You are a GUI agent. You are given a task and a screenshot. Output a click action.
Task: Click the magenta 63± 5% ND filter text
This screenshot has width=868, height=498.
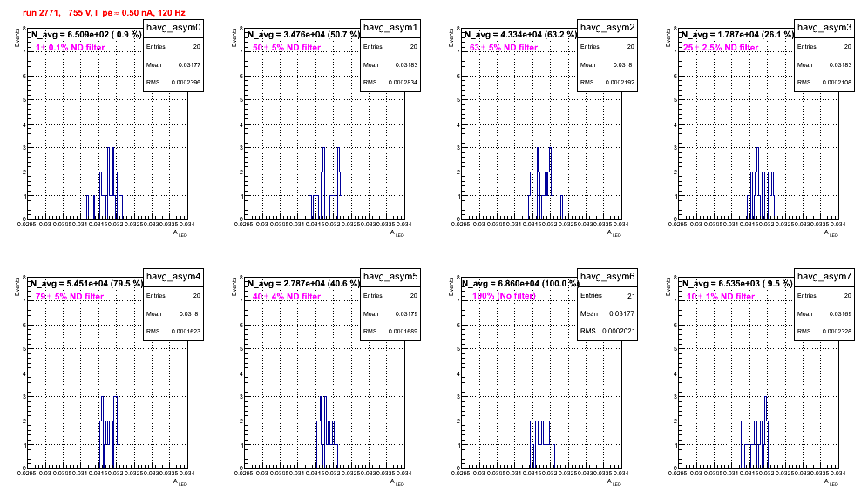click(x=504, y=48)
